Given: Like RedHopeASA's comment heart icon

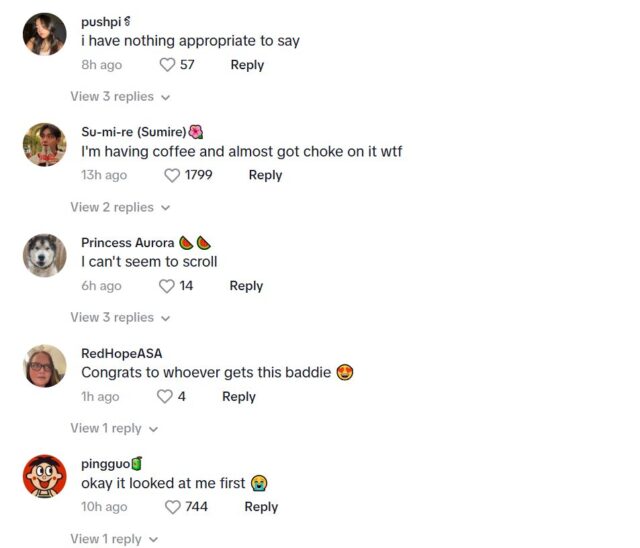Looking at the screenshot, I should pos(165,397).
